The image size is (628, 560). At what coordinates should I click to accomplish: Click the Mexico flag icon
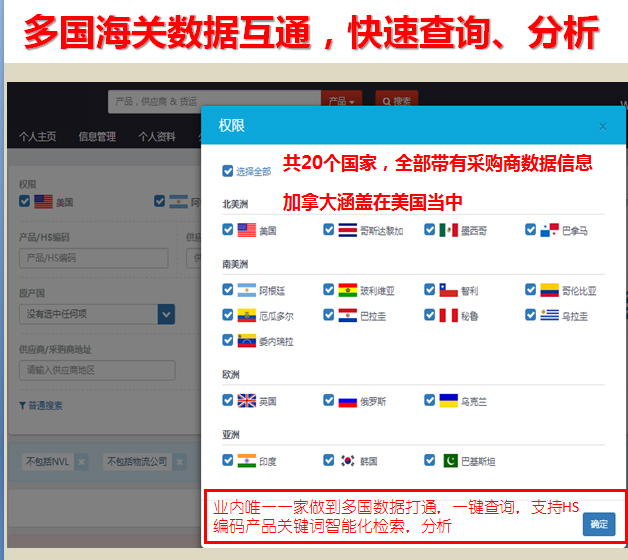[449, 230]
